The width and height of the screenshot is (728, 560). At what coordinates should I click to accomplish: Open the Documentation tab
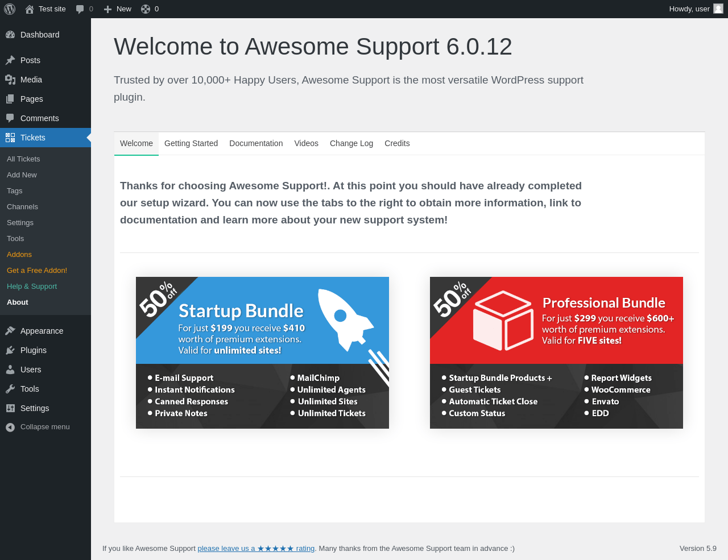click(x=256, y=143)
